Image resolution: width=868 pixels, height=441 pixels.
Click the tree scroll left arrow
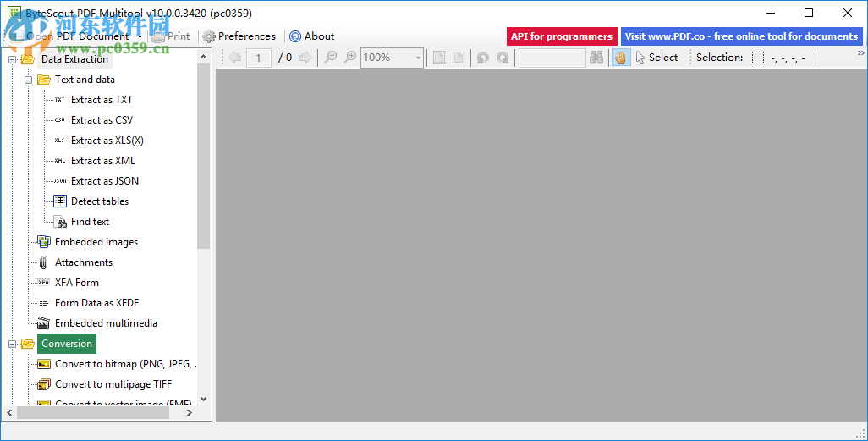pyautogui.click(x=9, y=413)
